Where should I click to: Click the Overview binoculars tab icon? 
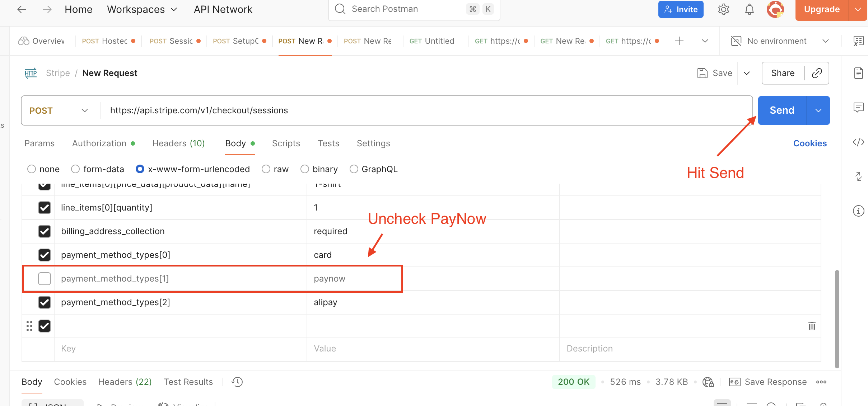(24, 41)
